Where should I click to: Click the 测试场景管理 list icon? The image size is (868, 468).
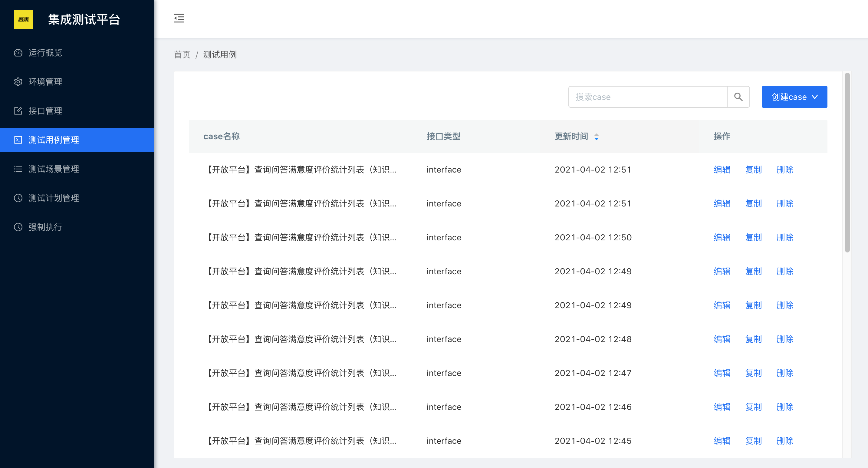coord(18,169)
